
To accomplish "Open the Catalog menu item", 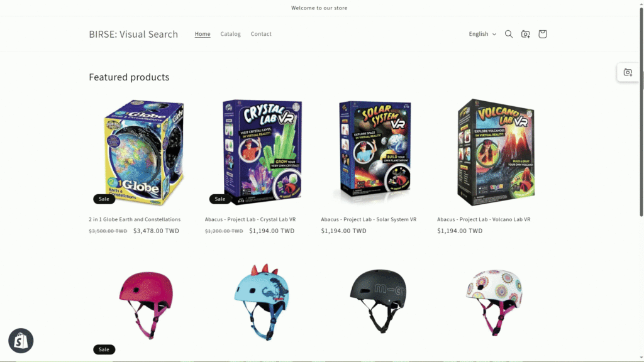I will tap(230, 34).
